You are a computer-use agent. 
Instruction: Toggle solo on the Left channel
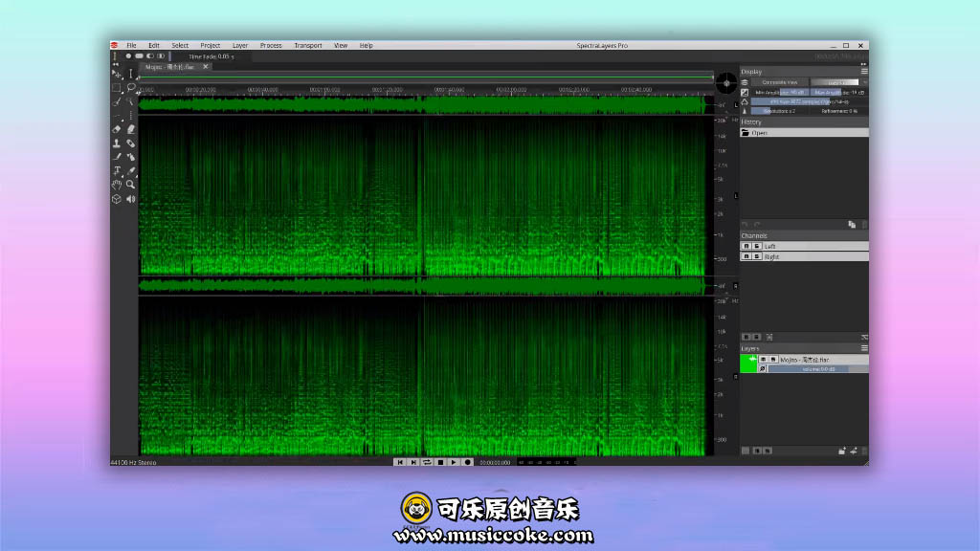(x=756, y=246)
